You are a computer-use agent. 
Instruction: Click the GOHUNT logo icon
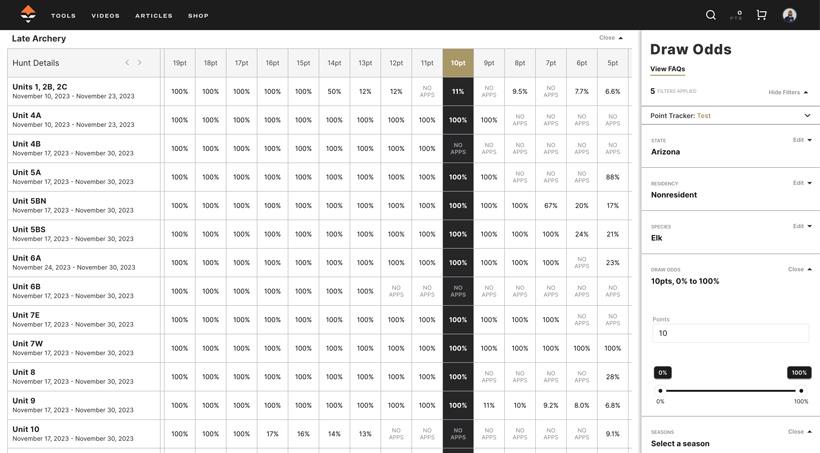28,14
